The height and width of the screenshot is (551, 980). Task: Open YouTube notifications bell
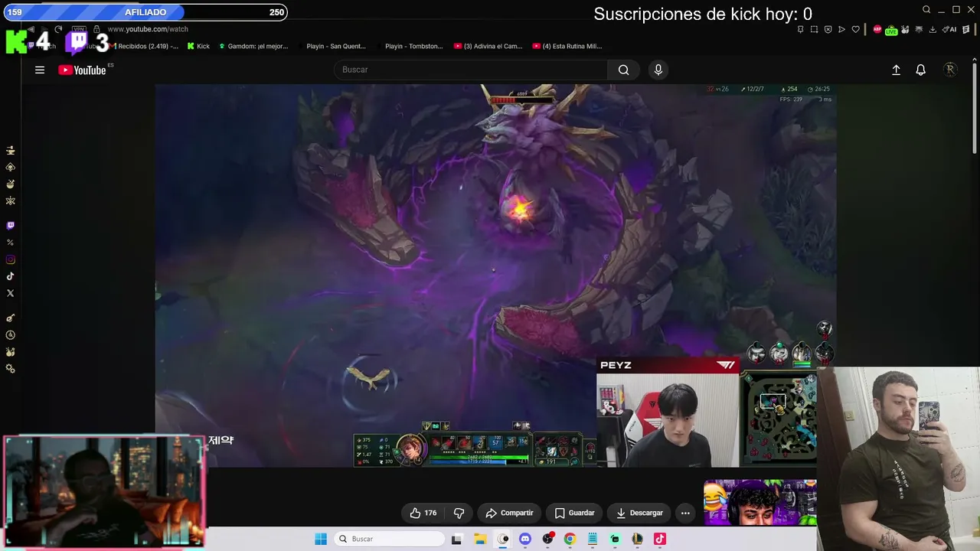tap(921, 70)
